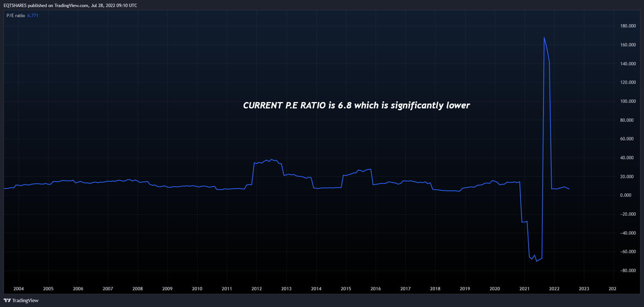
Task: Click the 2016 year label
Action: [376, 289]
